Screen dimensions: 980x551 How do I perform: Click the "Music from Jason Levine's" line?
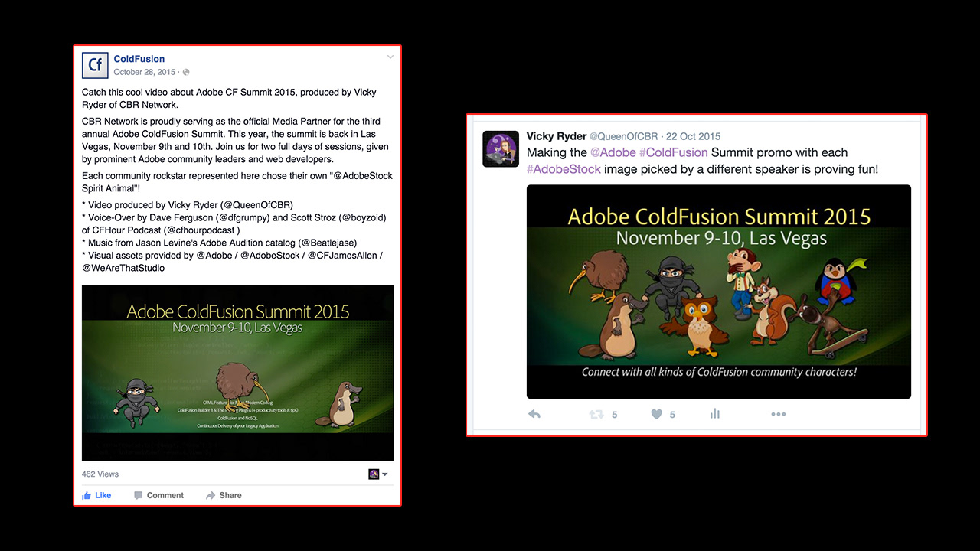(x=220, y=243)
